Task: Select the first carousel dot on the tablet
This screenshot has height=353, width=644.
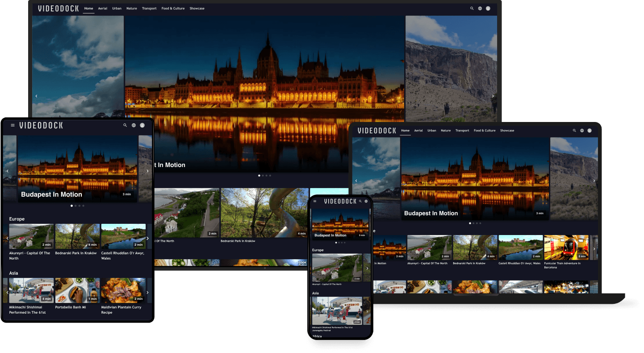Action: (x=71, y=206)
